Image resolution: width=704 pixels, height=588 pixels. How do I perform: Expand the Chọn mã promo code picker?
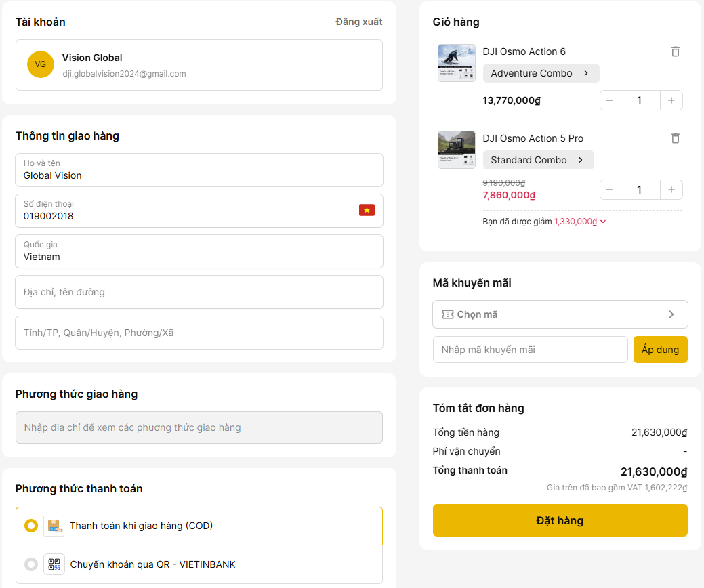pos(560,314)
